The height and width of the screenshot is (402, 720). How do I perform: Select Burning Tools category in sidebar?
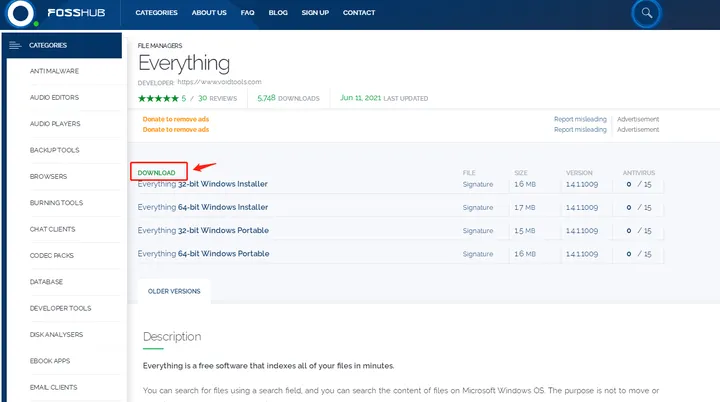coord(56,203)
